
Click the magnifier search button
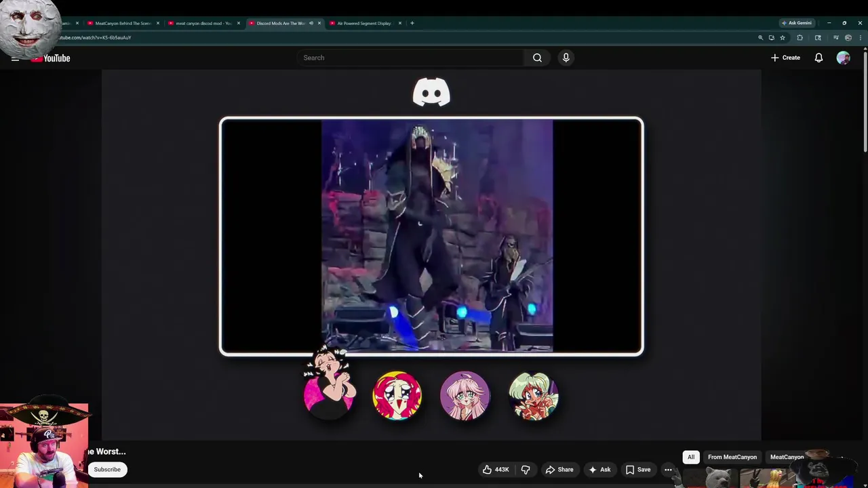click(537, 58)
